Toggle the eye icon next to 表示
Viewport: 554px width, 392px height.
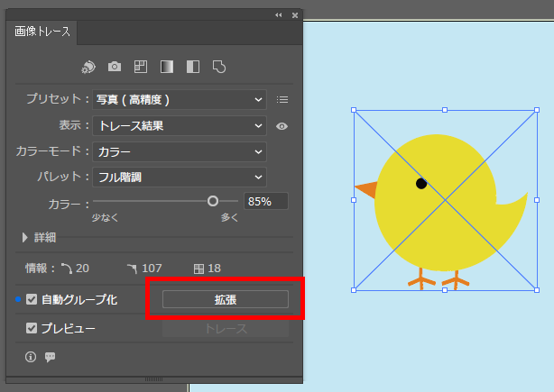(282, 126)
